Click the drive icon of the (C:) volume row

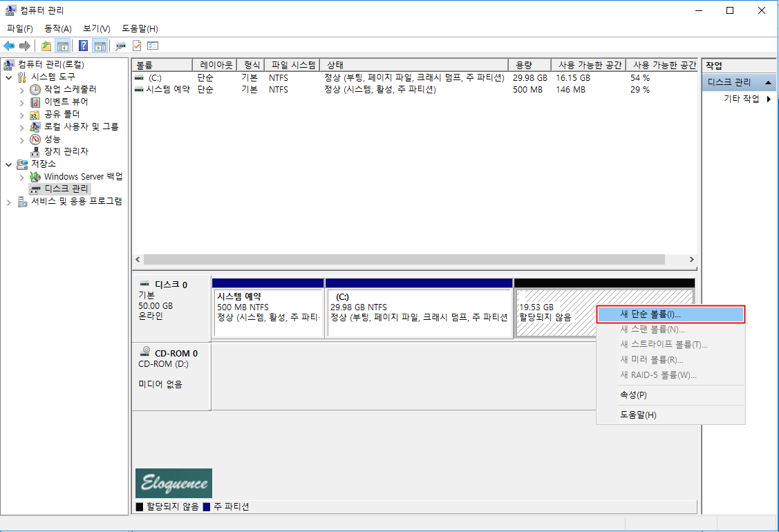tap(140, 78)
